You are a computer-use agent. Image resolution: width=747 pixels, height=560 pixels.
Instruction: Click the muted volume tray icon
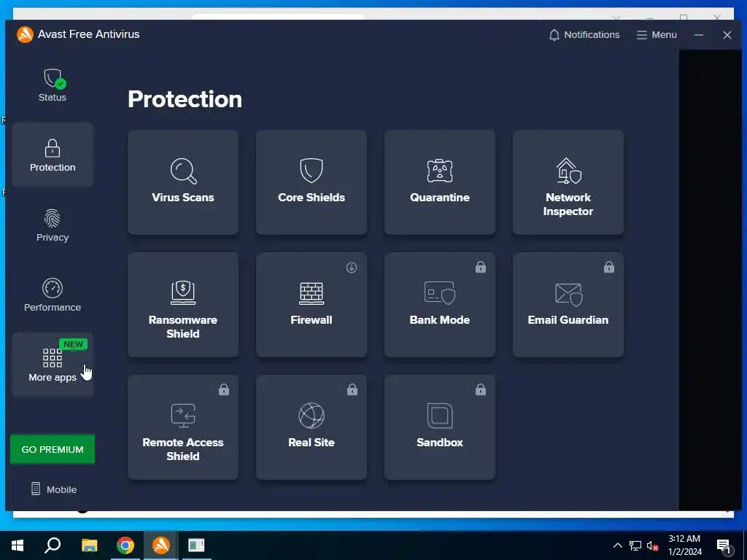[653, 545]
